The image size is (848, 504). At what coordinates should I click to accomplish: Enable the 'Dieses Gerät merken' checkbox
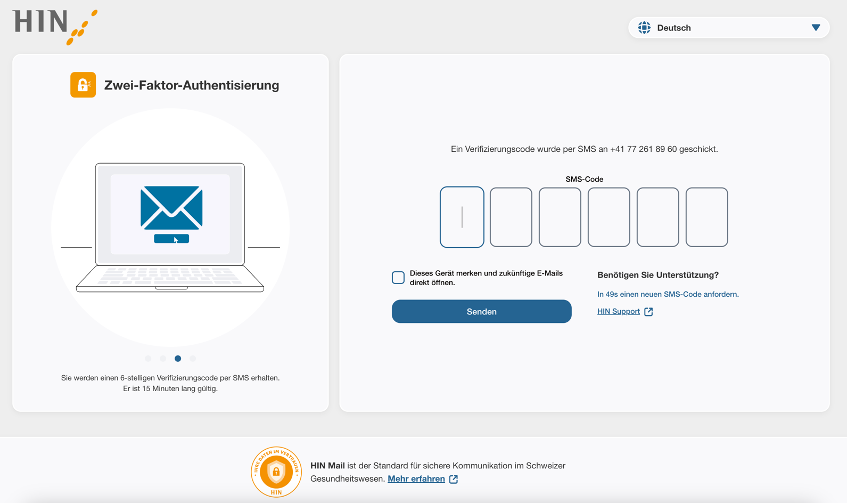[x=398, y=277]
